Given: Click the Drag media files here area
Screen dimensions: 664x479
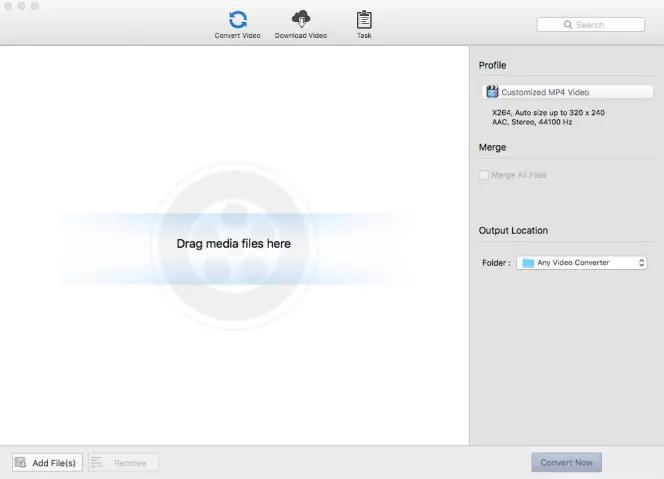Looking at the screenshot, I should coord(234,244).
